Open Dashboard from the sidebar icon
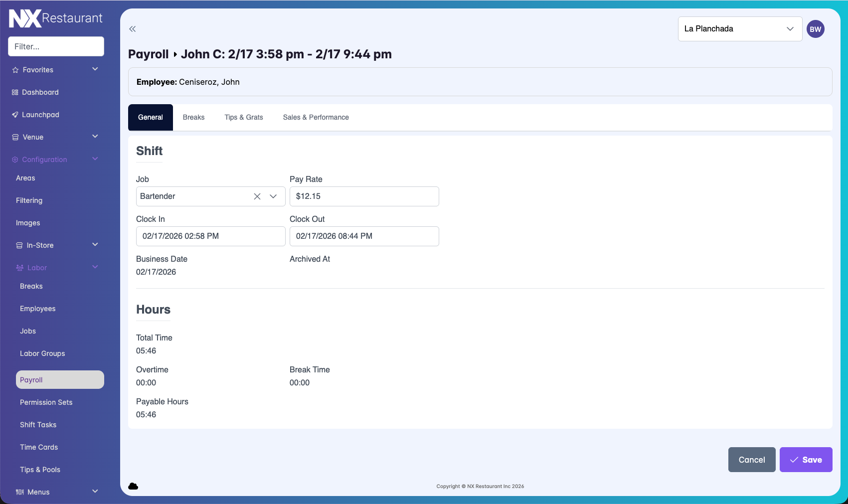This screenshot has height=504, width=848. [15, 92]
